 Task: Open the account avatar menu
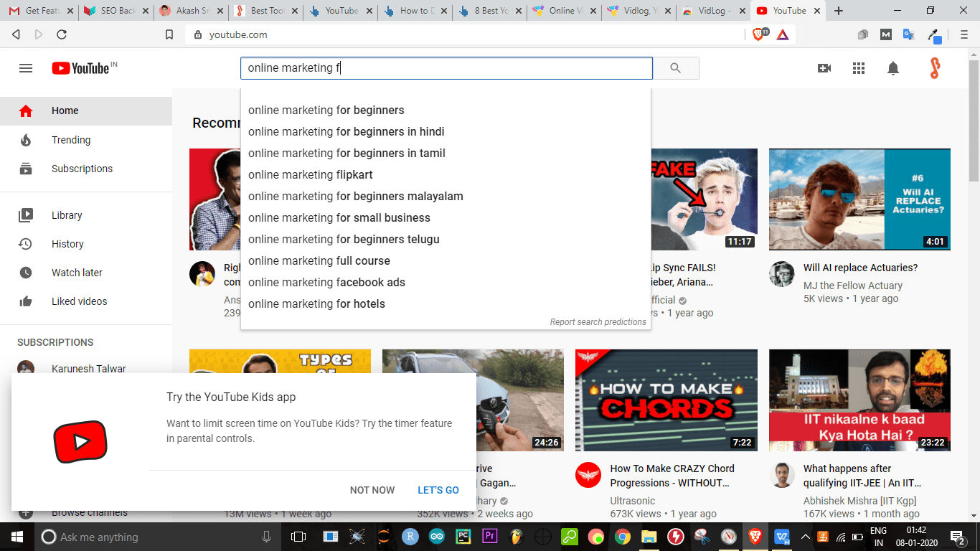[x=934, y=68]
